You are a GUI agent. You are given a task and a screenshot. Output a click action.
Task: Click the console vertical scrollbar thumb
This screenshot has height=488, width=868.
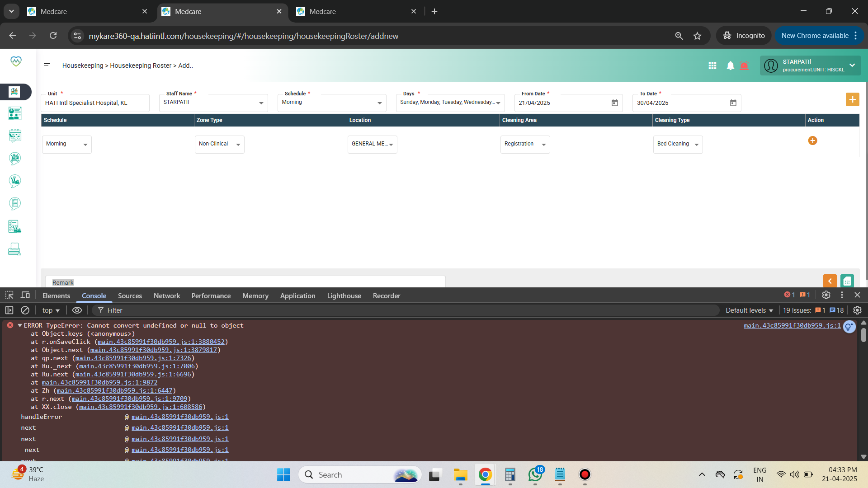point(863,335)
